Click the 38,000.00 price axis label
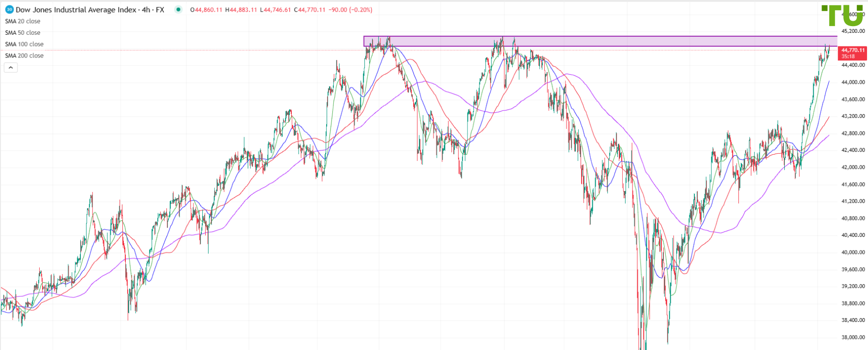868x350 pixels. (853, 337)
